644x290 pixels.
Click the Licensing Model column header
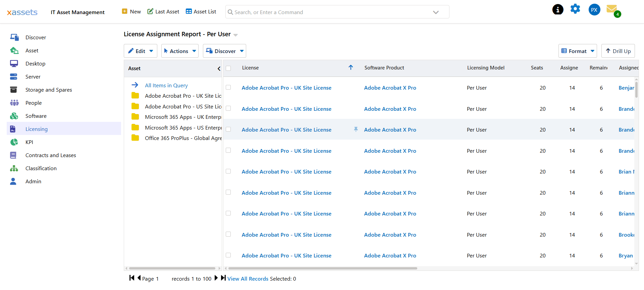[x=486, y=67]
